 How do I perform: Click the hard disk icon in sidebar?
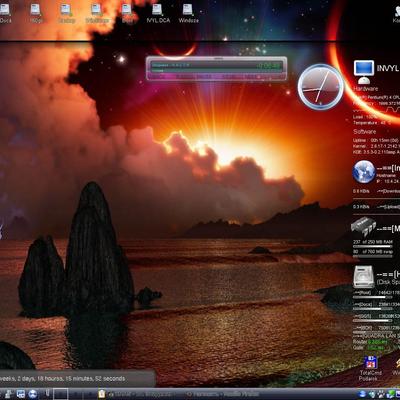point(364,277)
